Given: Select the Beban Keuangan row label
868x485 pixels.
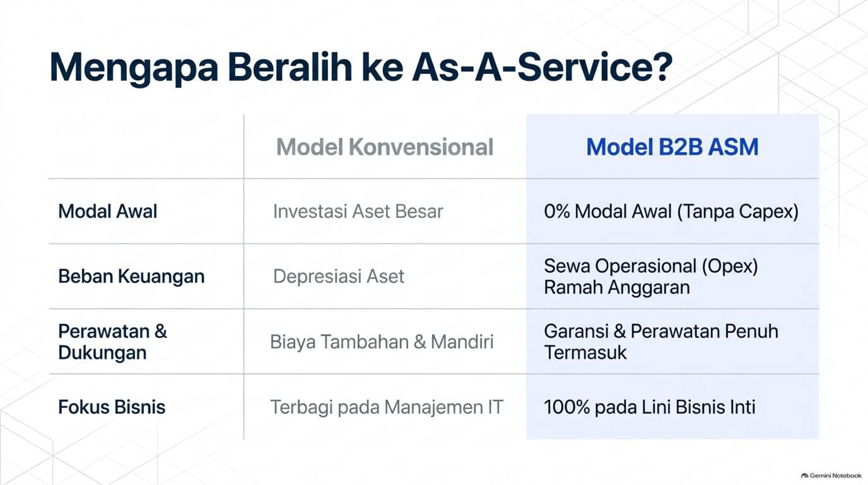Looking at the screenshot, I should pyautogui.click(x=131, y=277).
